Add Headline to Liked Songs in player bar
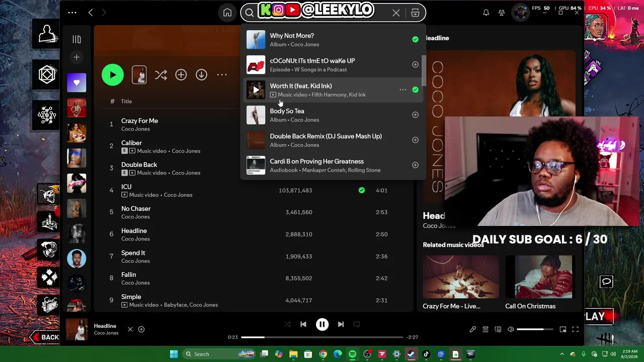The image size is (644, 362). [141, 329]
